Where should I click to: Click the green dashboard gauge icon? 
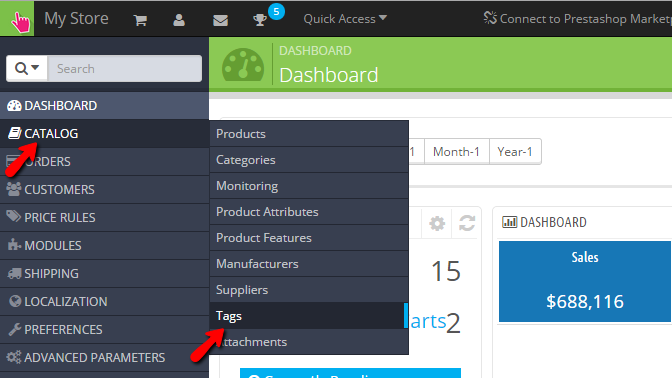tap(243, 65)
